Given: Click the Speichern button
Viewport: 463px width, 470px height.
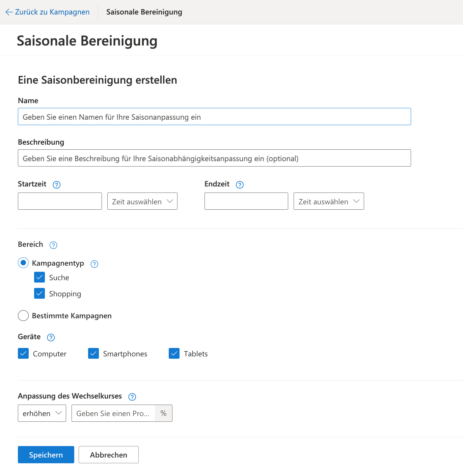Looking at the screenshot, I should (46, 455).
